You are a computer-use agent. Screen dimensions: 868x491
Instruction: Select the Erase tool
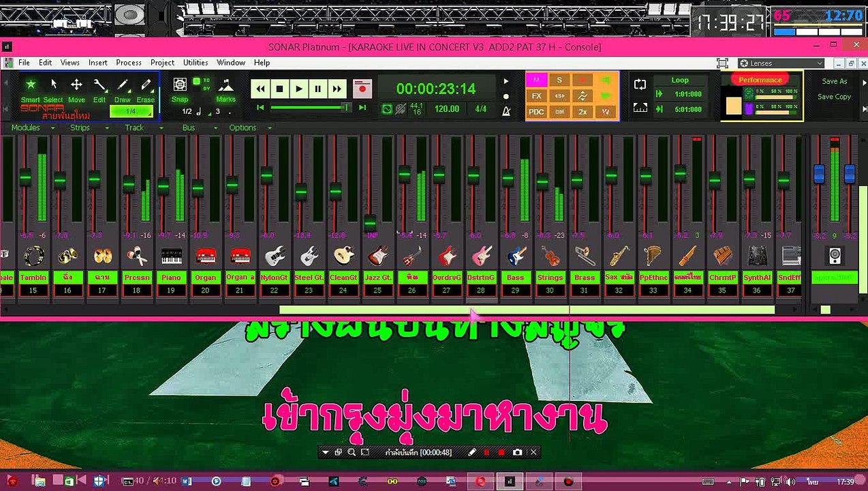pos(146,89)
